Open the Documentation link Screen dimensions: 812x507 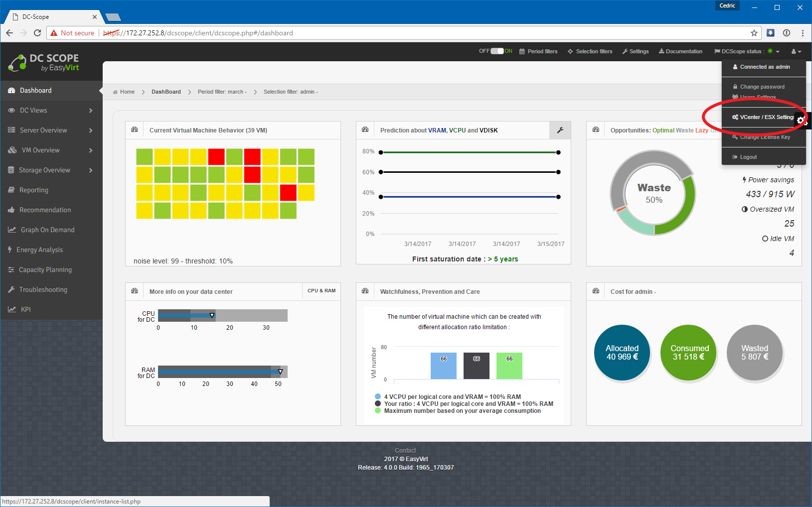click(680, 51)
